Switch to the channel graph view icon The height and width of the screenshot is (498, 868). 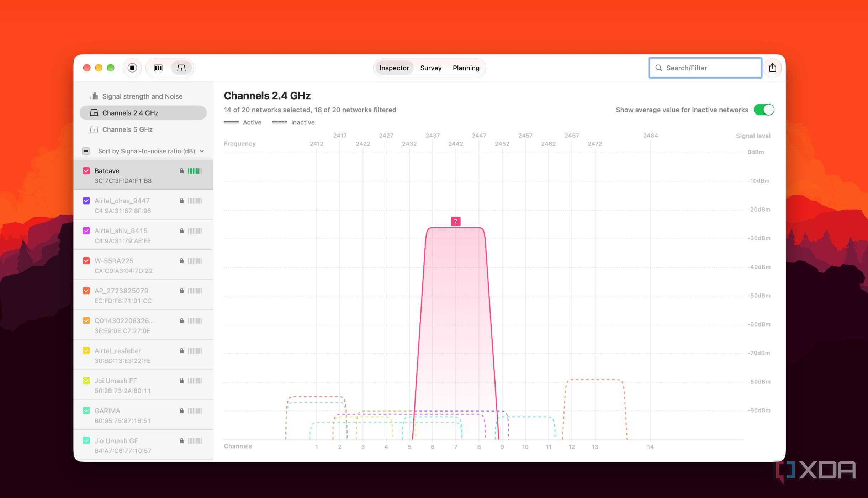[x=181, y=68]
